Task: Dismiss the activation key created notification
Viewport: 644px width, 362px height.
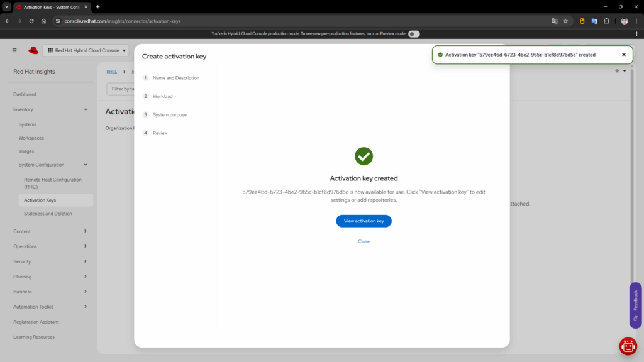Action: click(624, 55)
